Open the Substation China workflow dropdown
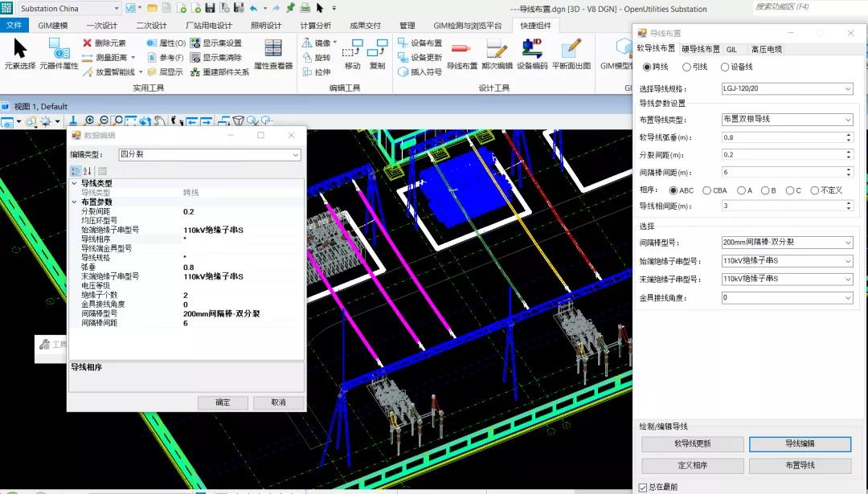Image resolution: width=868 pixels, height=494 pixels. coord(69,8)
